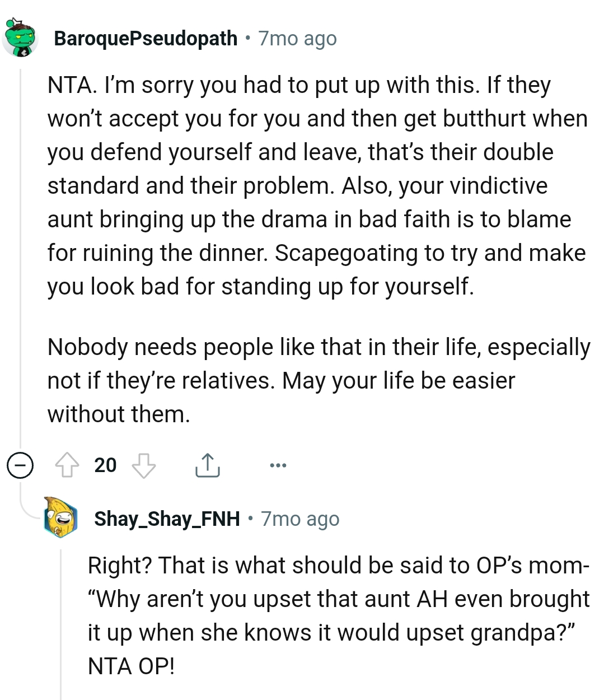Open the comment actions menu via the ellipsis
The image size is (604, 700).
pos(278,465)
